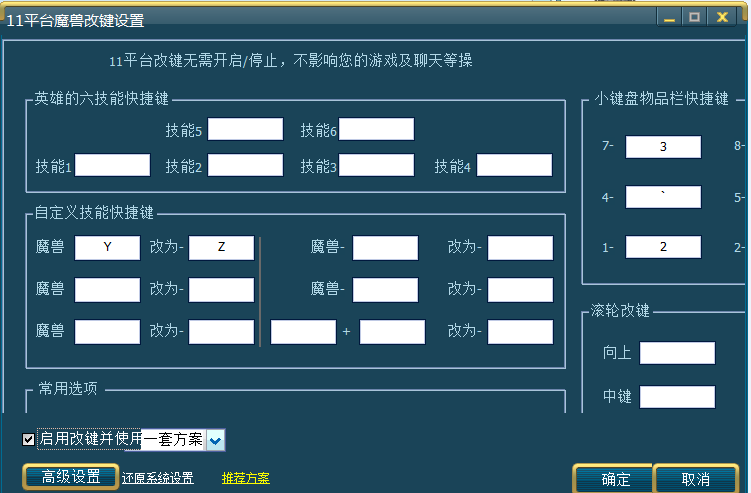Click the key-combo first field before the plus sign
The image size is (751, 493).
coord(303,332)
